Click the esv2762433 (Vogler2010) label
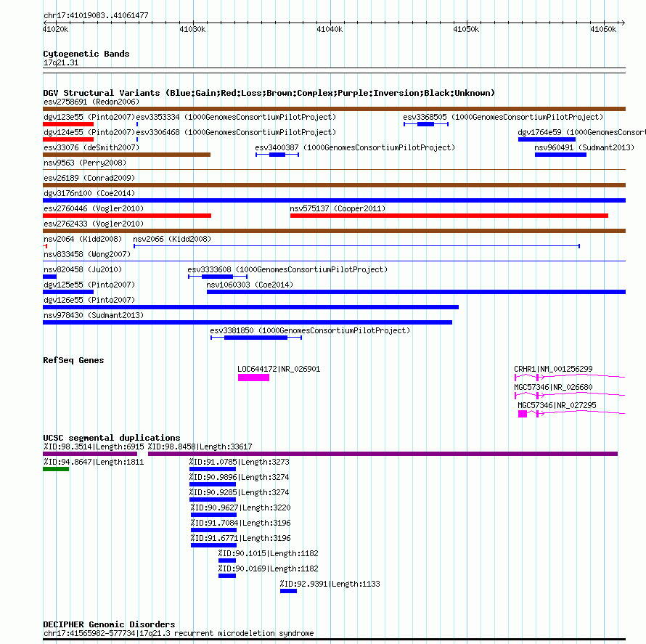646x644 pixels. point(94,224)
